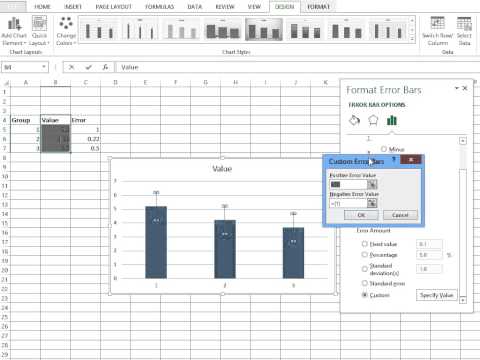Click Standard deviation amount field
The height and width of the screenshot is (360, 480).
coord(429,269)
